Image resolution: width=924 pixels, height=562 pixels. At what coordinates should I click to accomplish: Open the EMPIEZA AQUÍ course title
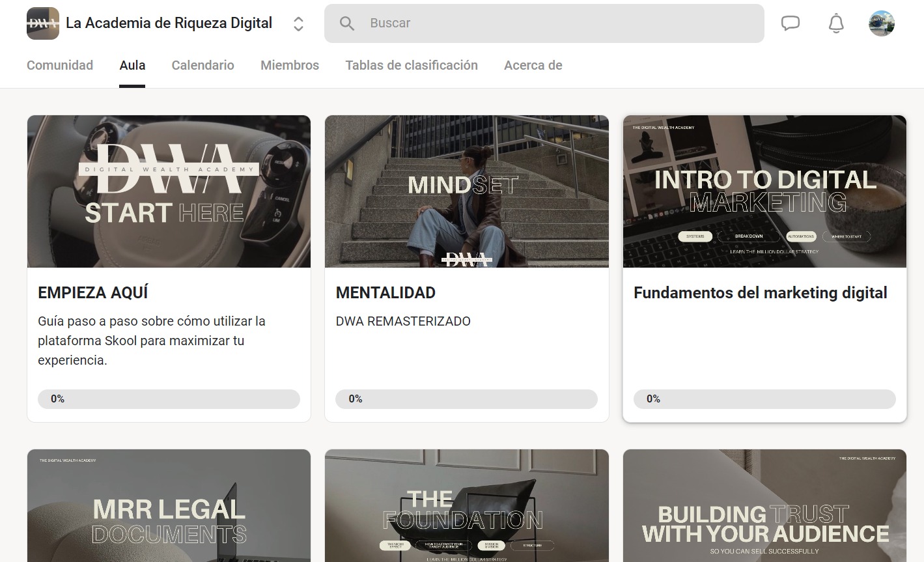click(93, 293)
